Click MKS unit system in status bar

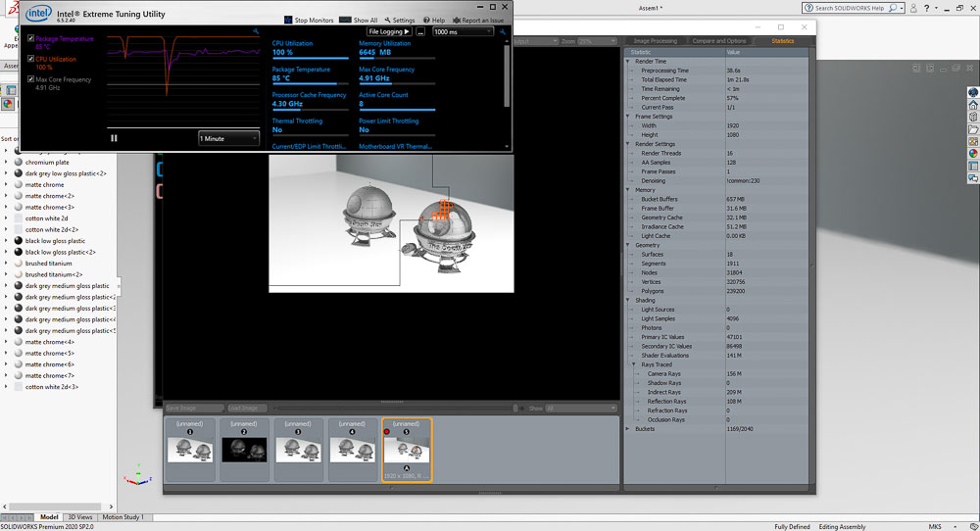click(934, 527)
